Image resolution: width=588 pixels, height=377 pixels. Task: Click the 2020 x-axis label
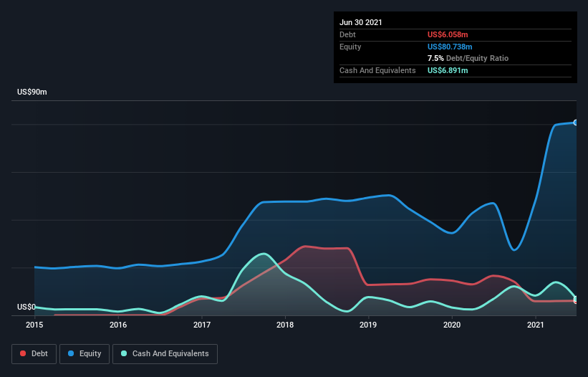452,325
